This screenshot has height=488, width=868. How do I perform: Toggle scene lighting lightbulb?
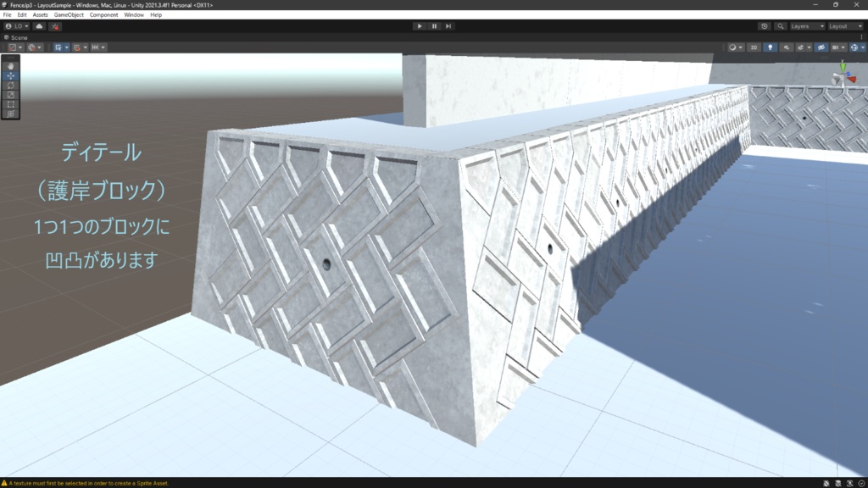click(x=770, y=47)
